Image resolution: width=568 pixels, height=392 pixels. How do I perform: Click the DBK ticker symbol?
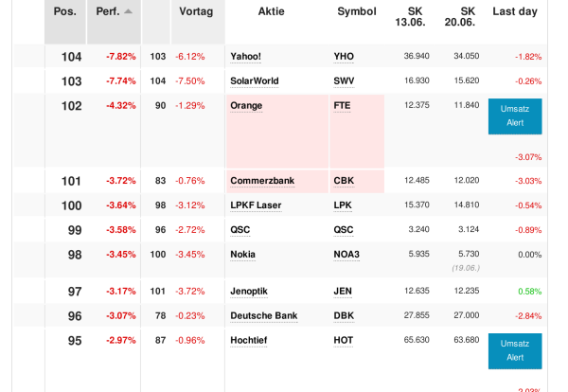coord(344,316)
